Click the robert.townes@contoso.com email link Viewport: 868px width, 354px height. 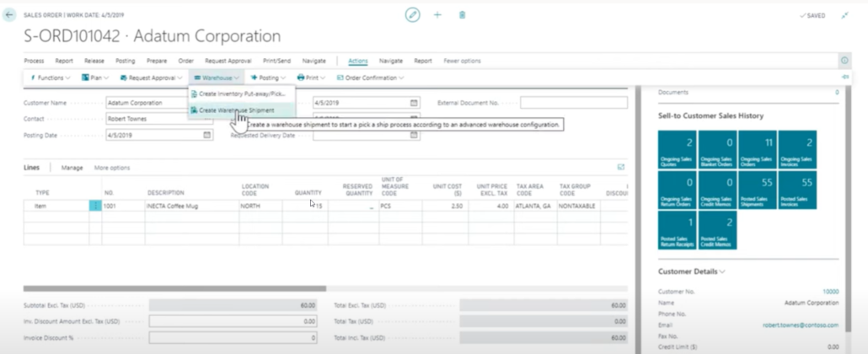click(801, 325)
